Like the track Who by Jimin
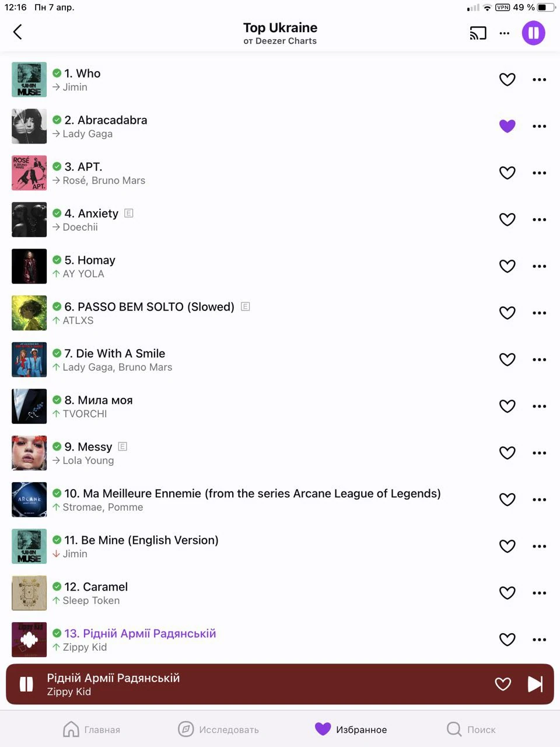 [x=508, y=79]
